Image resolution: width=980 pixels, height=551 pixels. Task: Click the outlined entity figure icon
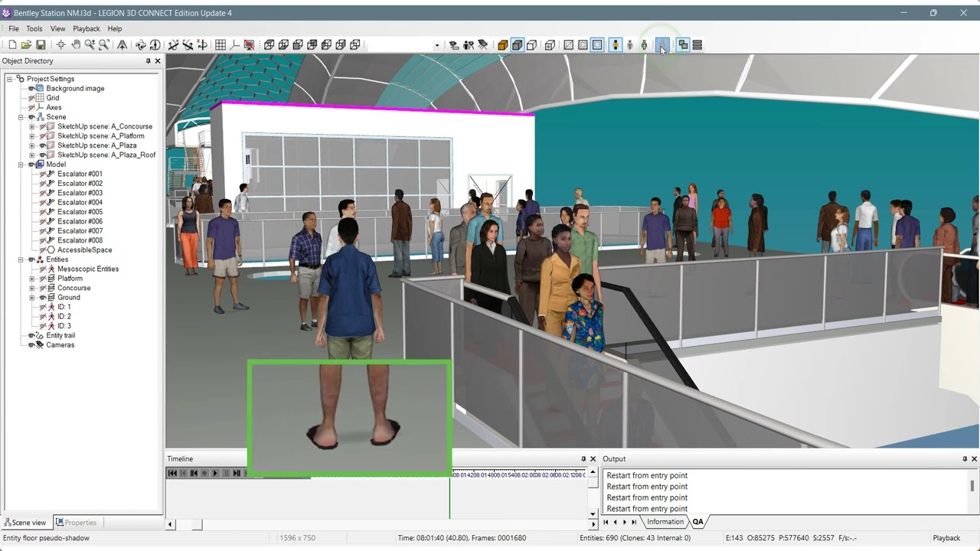click(644, 45)
